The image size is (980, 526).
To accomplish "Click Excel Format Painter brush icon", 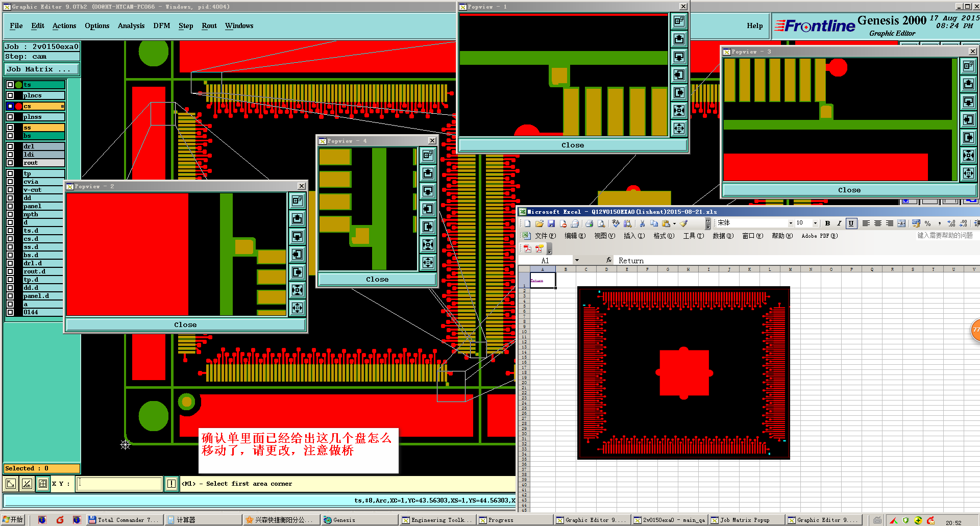I will click(x=684, y=223).
